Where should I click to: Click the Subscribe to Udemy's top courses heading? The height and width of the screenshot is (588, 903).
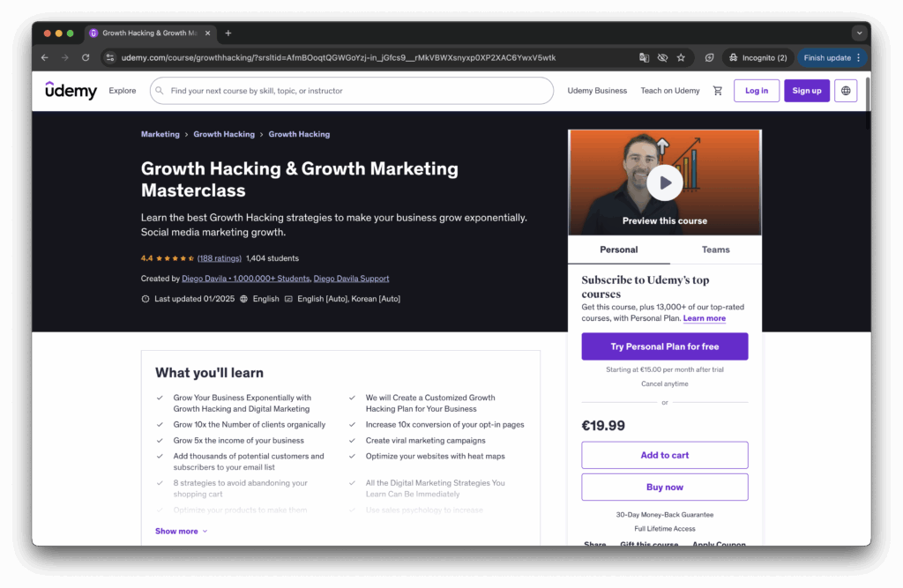point(645,287)
